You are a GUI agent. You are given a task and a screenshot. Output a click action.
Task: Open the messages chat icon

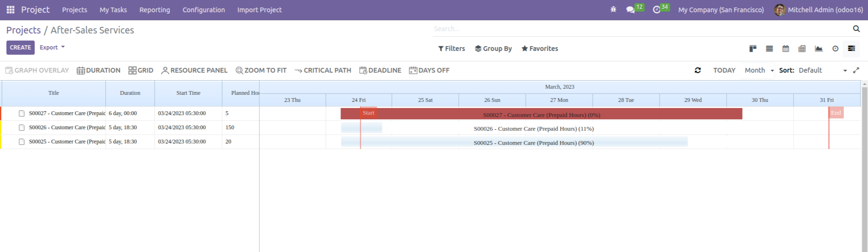[x=630, y=10]
